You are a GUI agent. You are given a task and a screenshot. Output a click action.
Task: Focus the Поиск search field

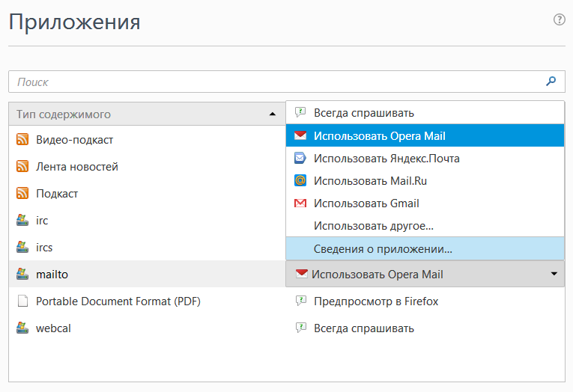pos(286,82)
